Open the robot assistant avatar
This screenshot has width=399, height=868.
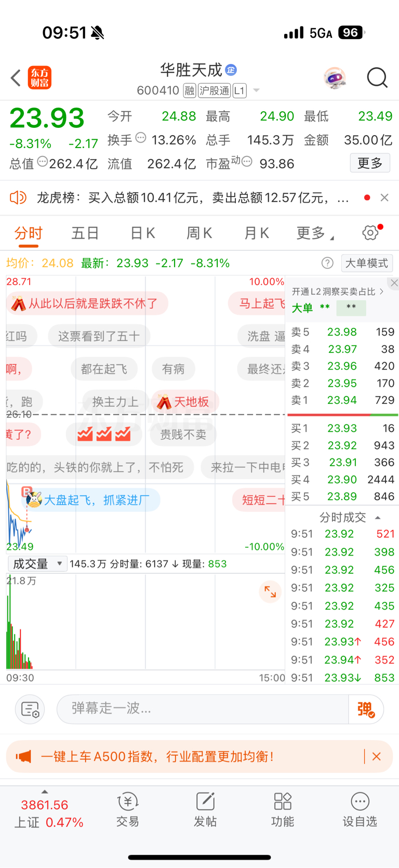click(x=335, y=78)
